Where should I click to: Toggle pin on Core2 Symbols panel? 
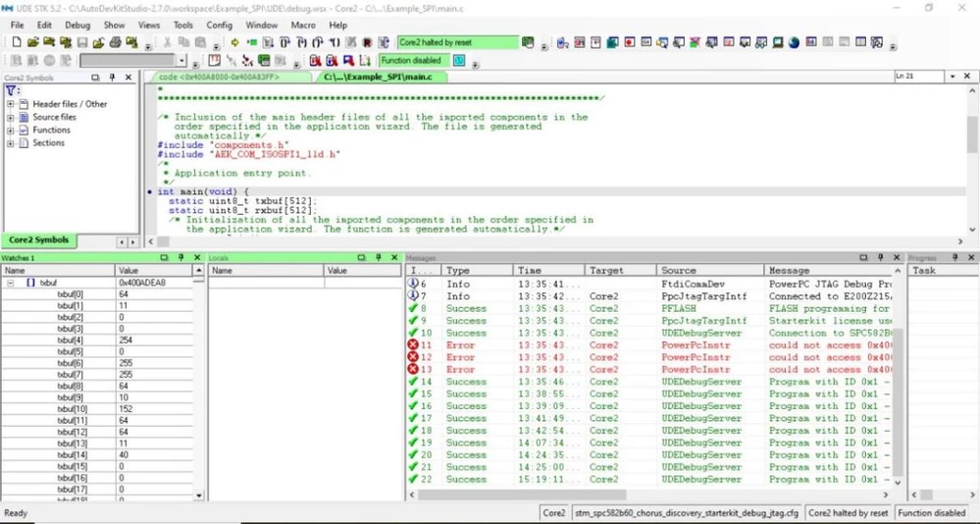click(113, 78)
